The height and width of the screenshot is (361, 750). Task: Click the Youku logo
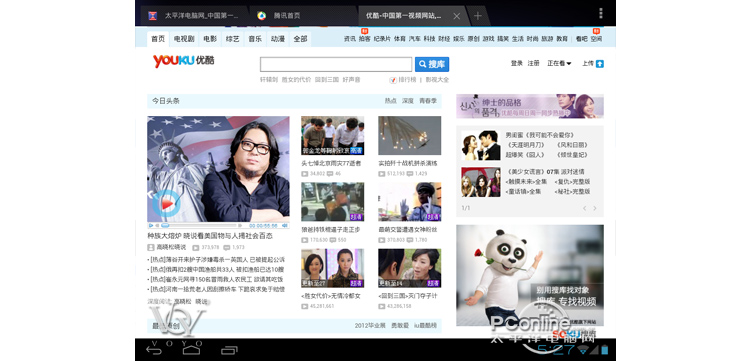point(184,61)
